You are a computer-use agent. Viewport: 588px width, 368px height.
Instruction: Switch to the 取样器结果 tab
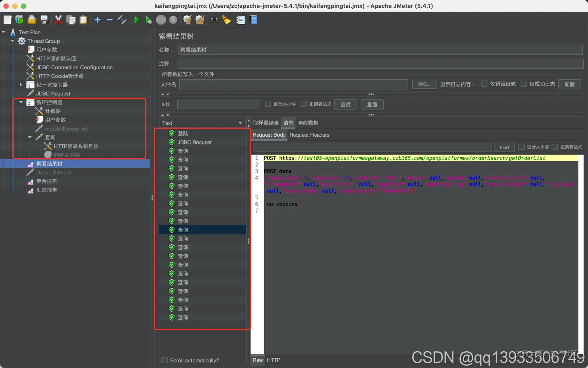tap(266, 123)
